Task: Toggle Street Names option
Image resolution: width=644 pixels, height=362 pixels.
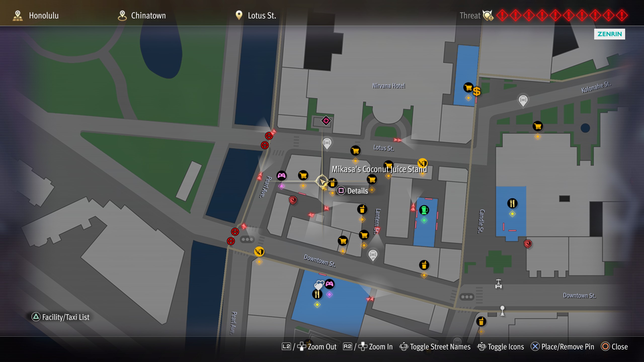Action: point(435,347)
